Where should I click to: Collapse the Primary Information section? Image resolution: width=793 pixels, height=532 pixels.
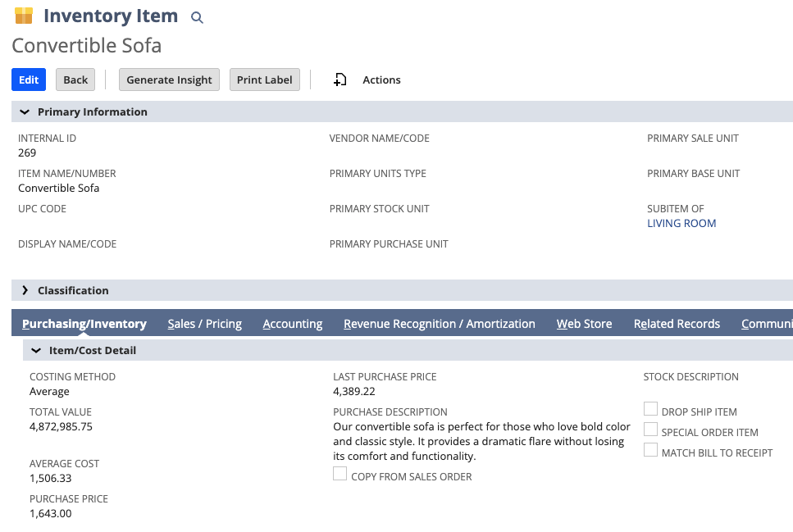pyautogui.click(x=25, y=111)
